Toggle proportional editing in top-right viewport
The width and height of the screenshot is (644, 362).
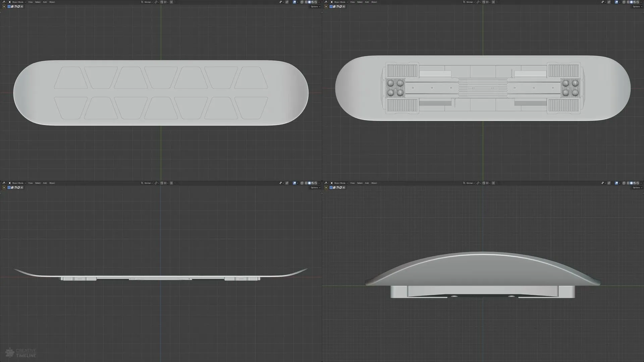pos(493,2)
